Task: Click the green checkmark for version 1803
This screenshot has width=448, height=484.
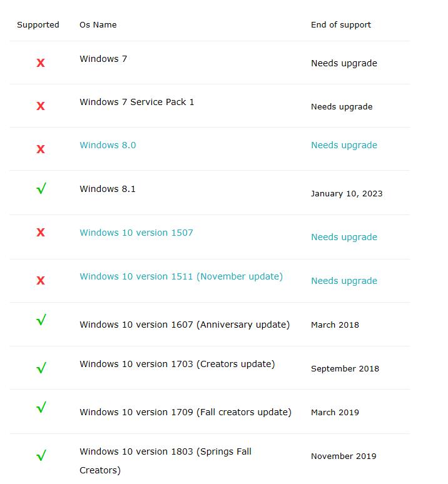Action: tap(41, 455)
